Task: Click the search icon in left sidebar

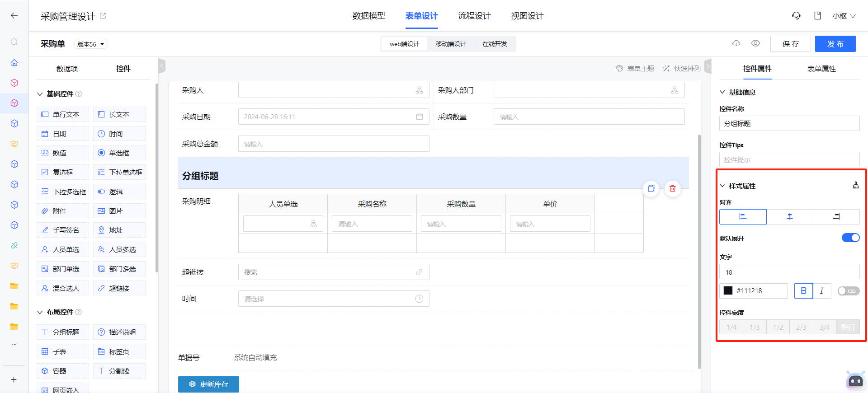Action: coord(14,42)
